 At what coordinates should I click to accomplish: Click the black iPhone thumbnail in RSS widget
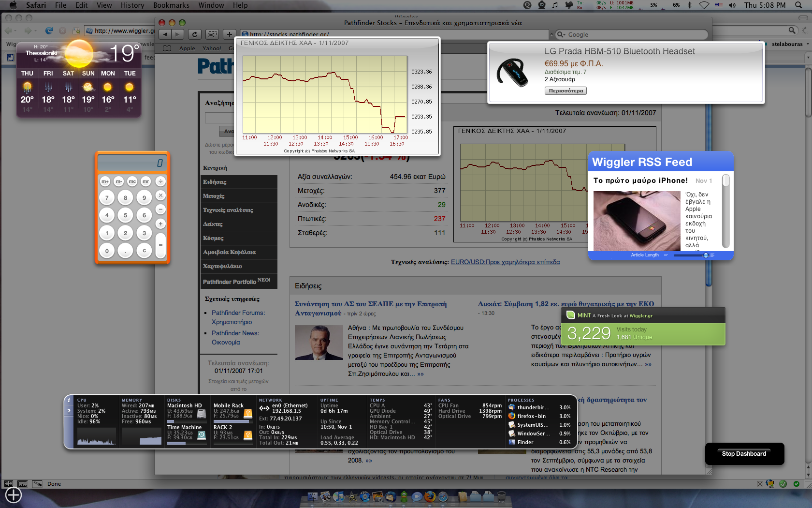pos(637,221)
